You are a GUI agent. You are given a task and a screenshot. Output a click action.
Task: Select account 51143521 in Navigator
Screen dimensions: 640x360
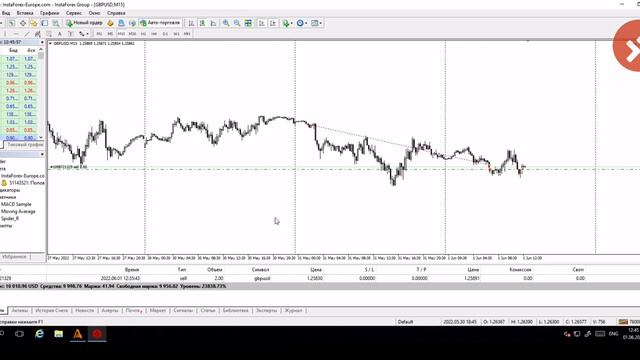23,183
